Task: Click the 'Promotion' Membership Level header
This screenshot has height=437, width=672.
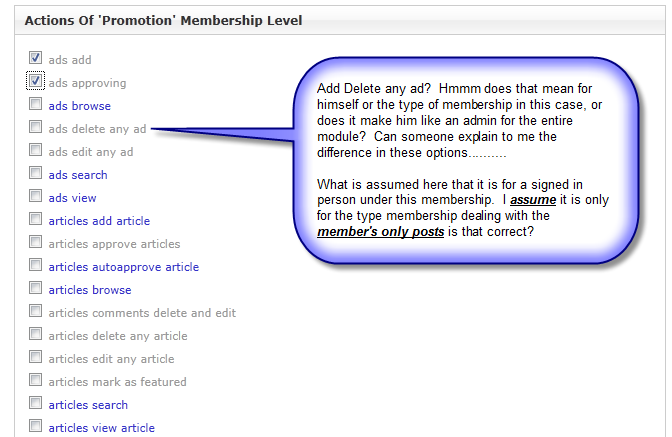Action: (x=163, y=20)
